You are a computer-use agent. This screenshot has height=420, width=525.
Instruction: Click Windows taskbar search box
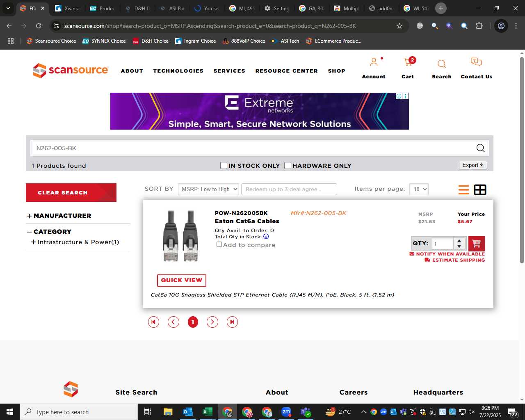(x=79, y=412)
